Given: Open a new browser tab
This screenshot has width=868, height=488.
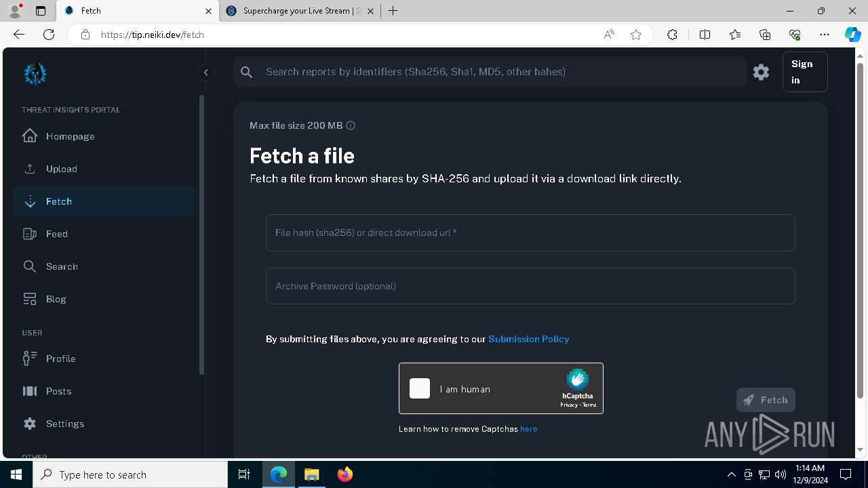Looking at the screenshot, I should [393, 11].
